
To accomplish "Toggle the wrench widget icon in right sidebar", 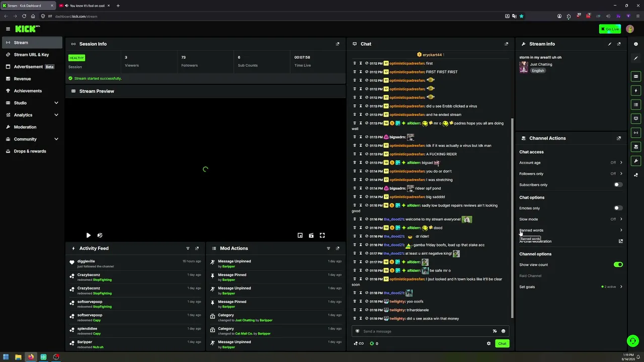I will pyautogui.click(x=636, y=161).
